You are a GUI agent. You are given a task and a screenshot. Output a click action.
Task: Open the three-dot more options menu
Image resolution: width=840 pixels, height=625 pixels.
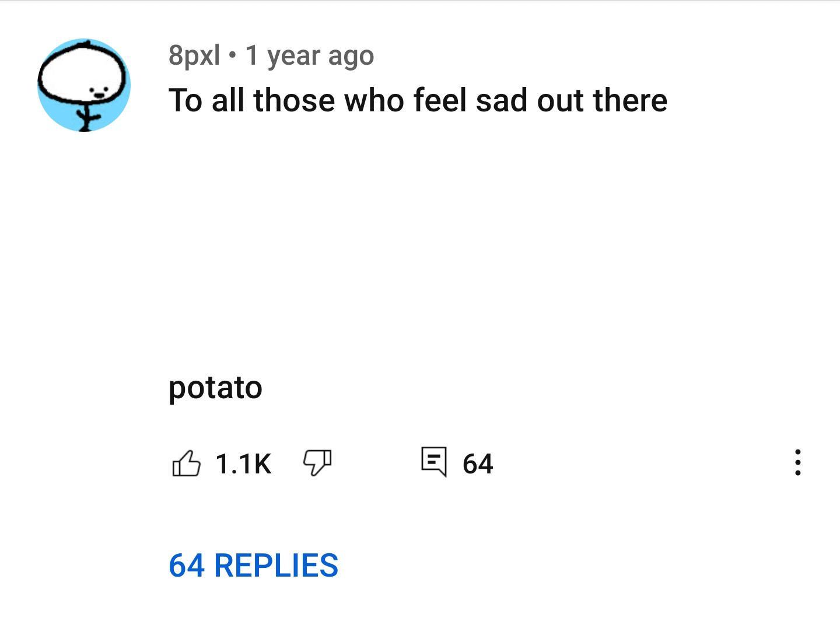click(x=797, y=462)
